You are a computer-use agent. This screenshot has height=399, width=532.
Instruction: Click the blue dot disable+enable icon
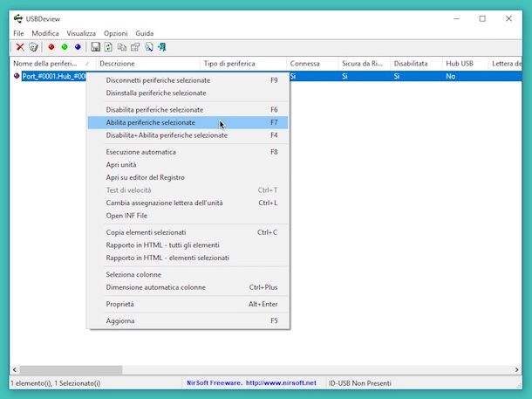(x=78, y=47)
